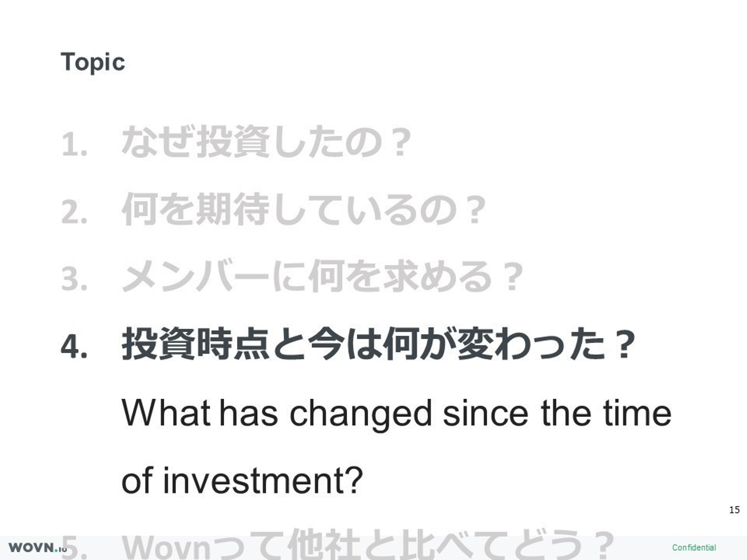Viewport: 747px width, 560px height.
Task: Select the first topic なぜ投資したの？
Action: point(267,142)
